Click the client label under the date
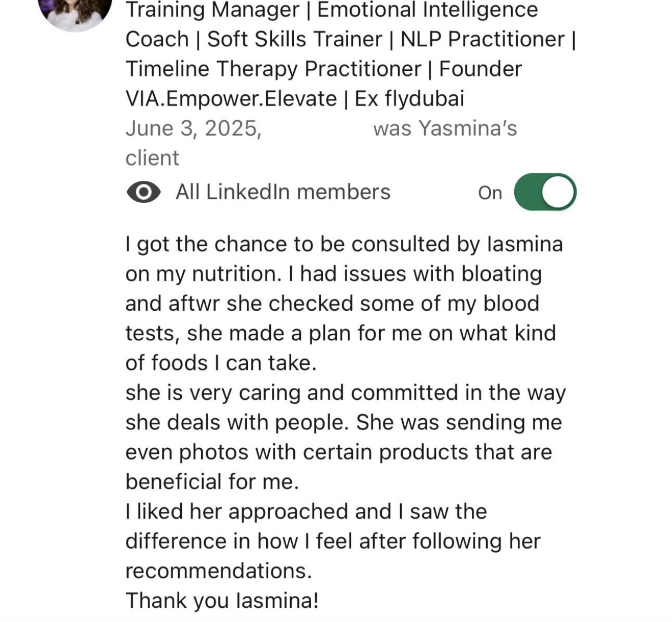 pyautogui.click(x=152, y=158)
